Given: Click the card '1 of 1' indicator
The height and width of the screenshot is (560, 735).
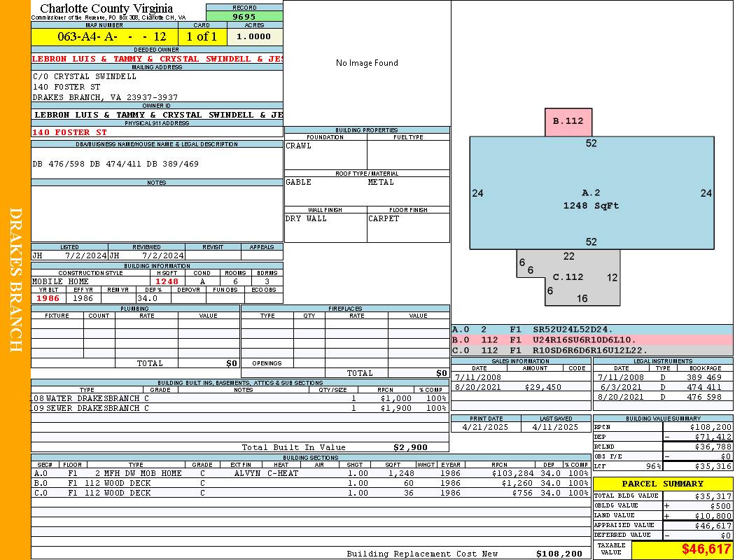Looking at the screenshot, I should 201,36.
